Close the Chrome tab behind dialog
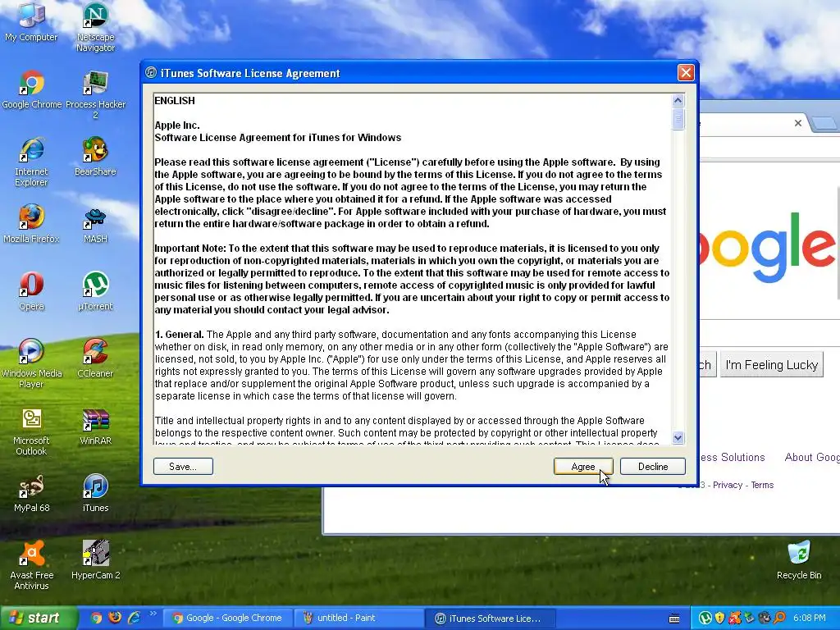840x630 pixels. (x=797, y=123)
